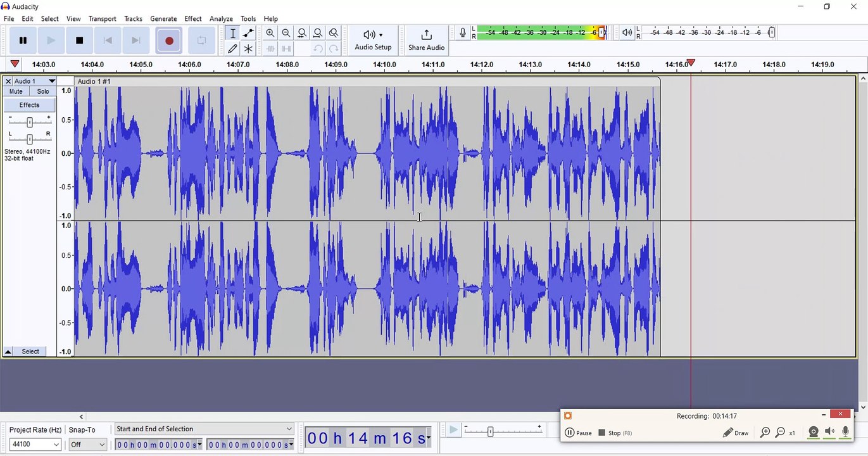Adjust the track gain slider
This screenshot has width=868, height=456.
point(30,122)
